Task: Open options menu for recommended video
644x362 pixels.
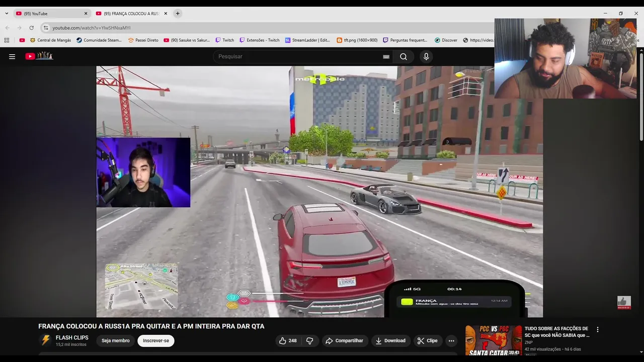Action: (x=598, y=330)
